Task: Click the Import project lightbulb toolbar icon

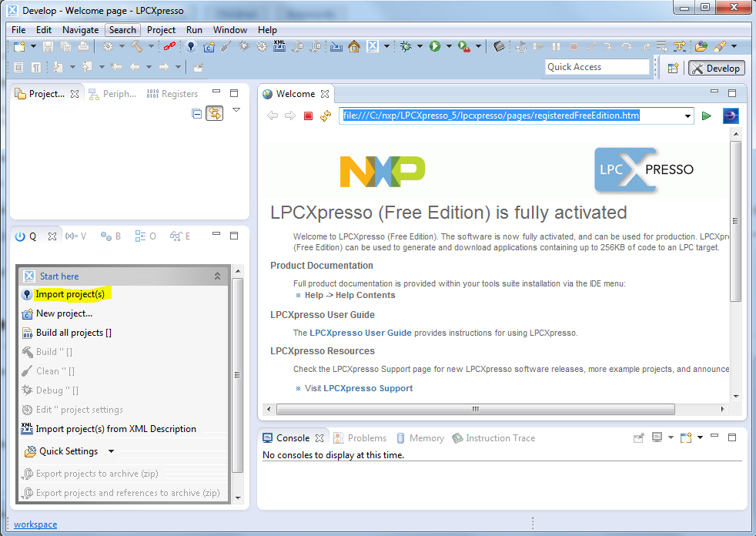Action: point(191,46)
